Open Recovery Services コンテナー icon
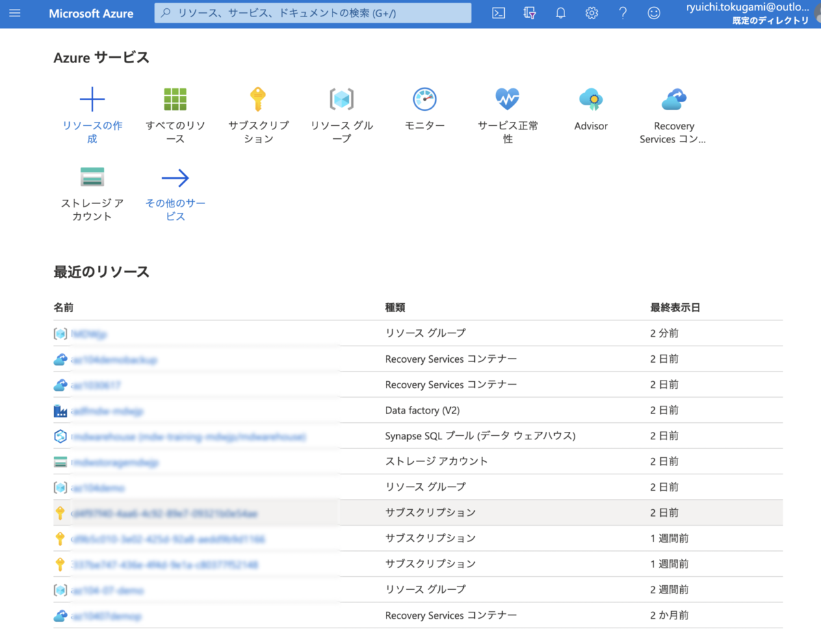Viewport: 821px width, 644px height. click(673, 99)
